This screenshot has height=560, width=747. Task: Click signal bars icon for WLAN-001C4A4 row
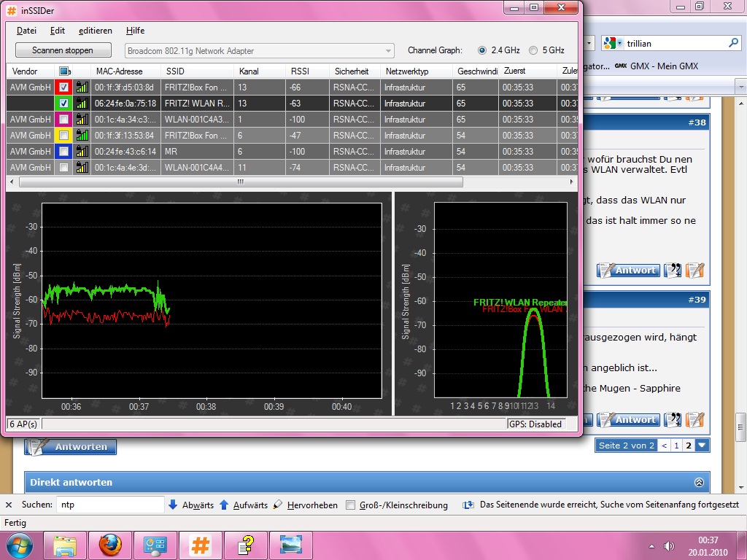(82, 167)
